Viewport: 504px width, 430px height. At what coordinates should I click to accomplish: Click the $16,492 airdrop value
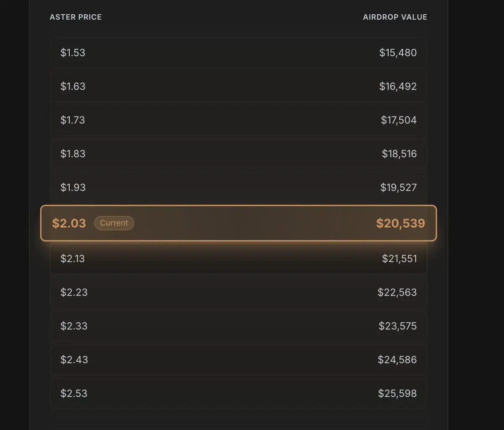tap(398, 87)
